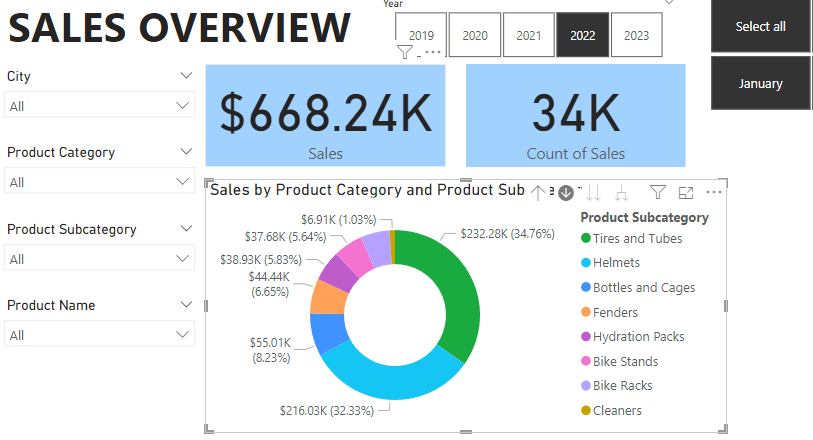Choose the 2021 year tile
This screenshot has height=440, width=813.
tap(529, 35)
